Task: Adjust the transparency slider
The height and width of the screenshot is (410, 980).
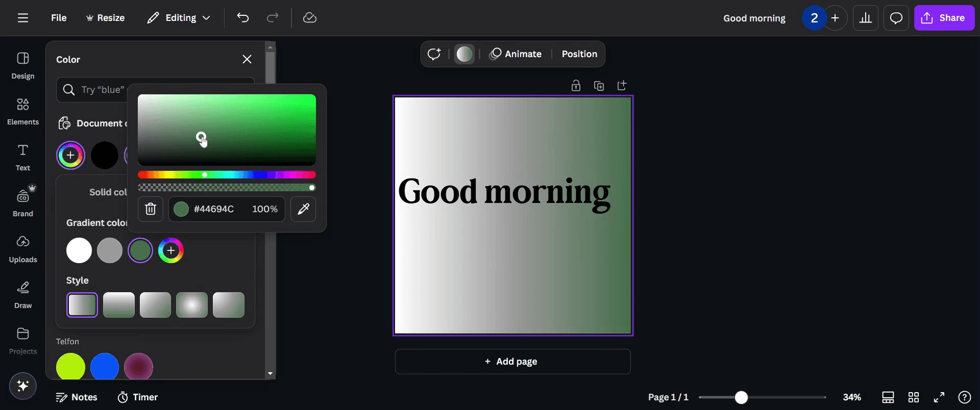Action: (227, 188)
